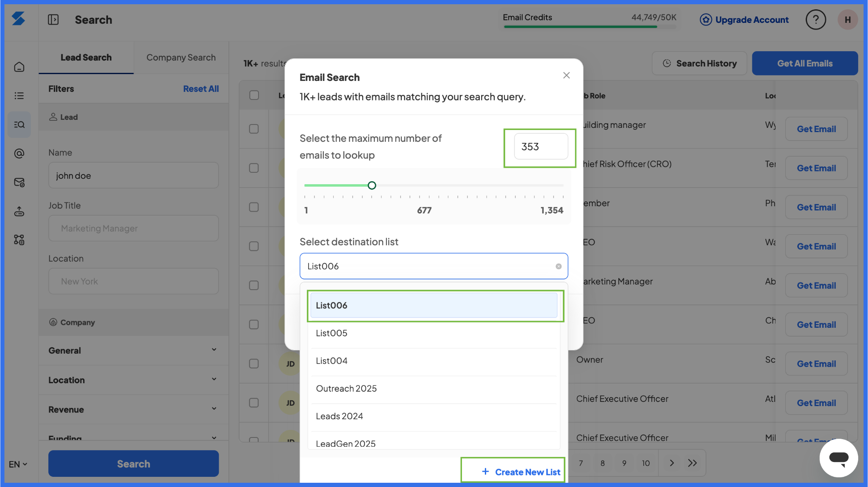Click the app logo icon
The width and height of the screenshot is (868, 487).
coord(18,19)
